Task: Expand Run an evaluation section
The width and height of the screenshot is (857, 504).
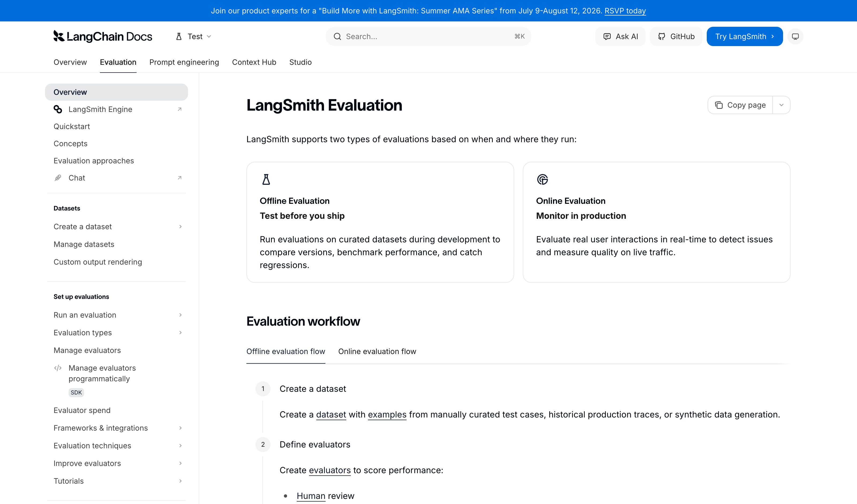Action: 180,315
